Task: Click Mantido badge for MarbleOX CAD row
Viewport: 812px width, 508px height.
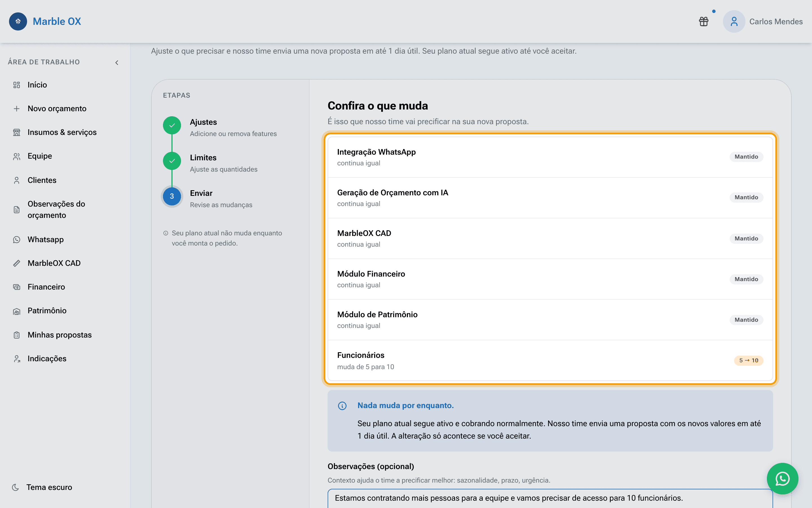Action: coord(746,238)
